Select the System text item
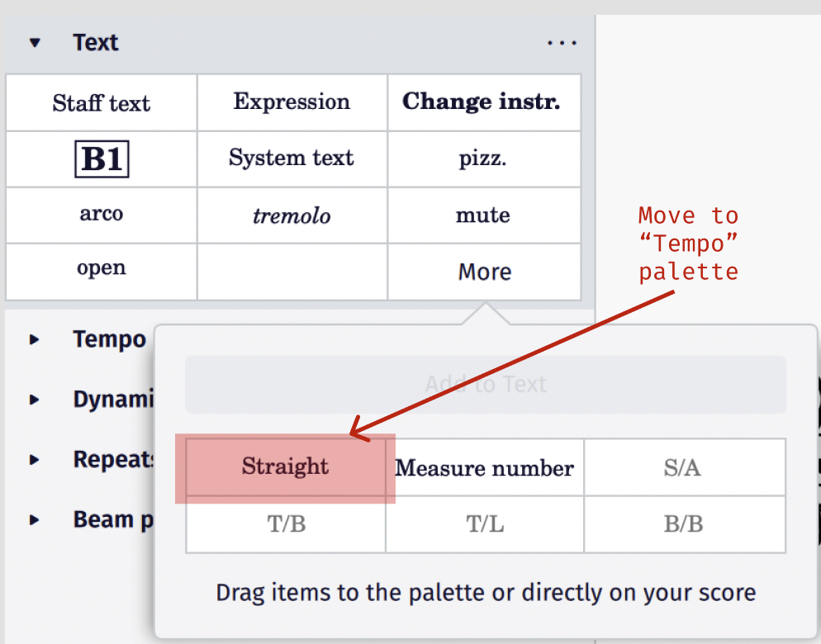The width and height of the screenshot is (821, 644). (292, 159)
